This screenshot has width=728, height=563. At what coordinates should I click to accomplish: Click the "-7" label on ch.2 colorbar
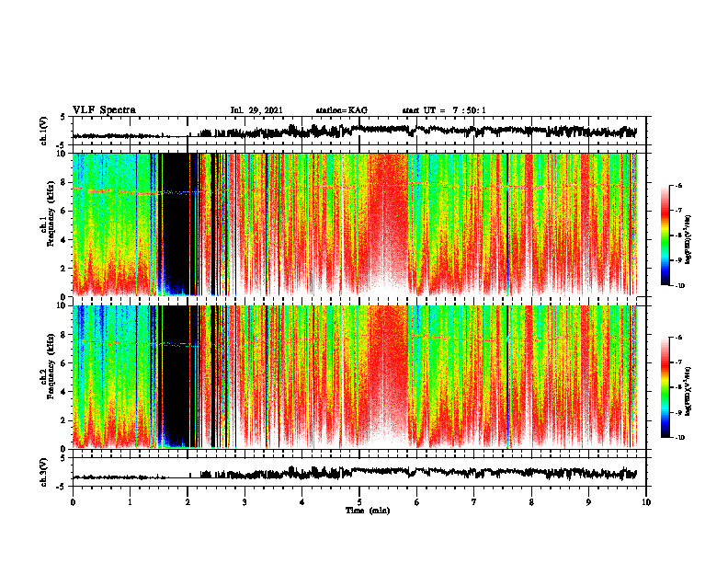(680, 362)
